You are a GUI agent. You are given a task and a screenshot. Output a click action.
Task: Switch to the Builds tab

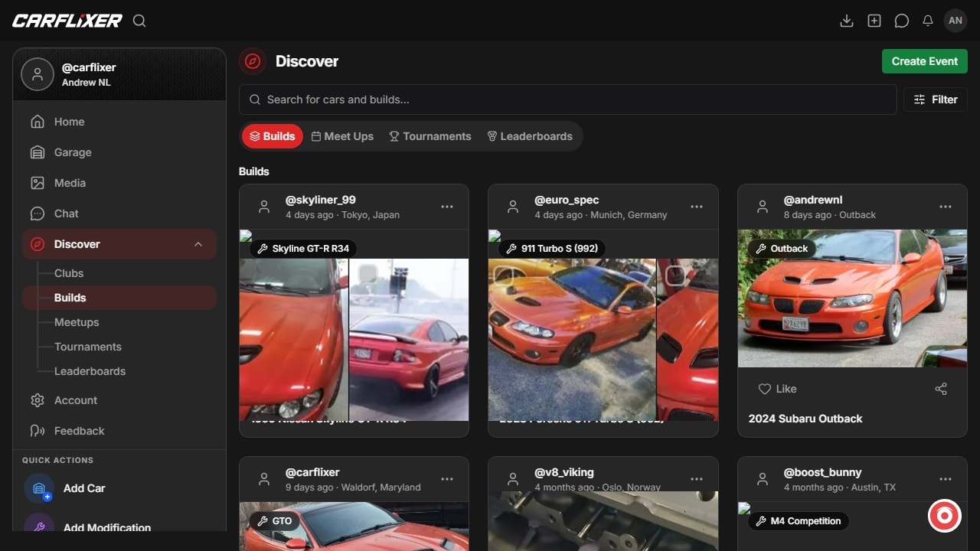[273, 136]
